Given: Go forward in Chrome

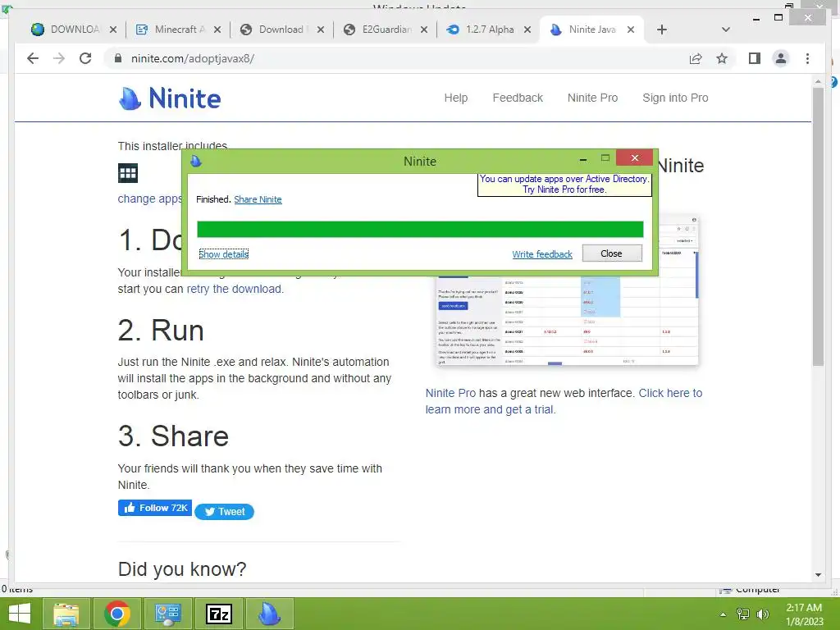Looking at the screenshot, I should click(x=59, y=58).
